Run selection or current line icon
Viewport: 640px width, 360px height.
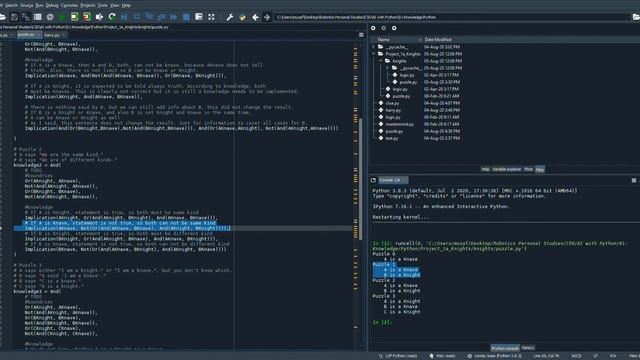pyautogui.click(x=99, y=17)
